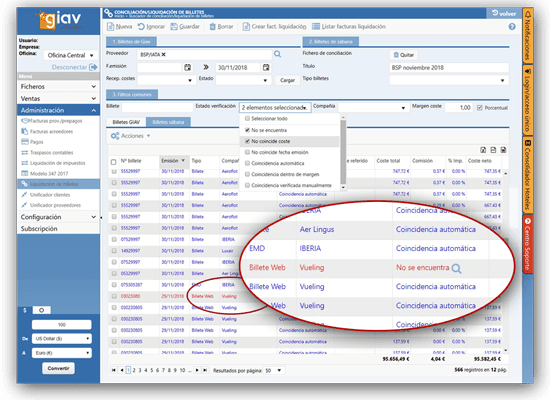Image resolution: width=550 pixels, height=400 pixels.
Task: Click the Borrar trash icon
Action: point(213,27)
